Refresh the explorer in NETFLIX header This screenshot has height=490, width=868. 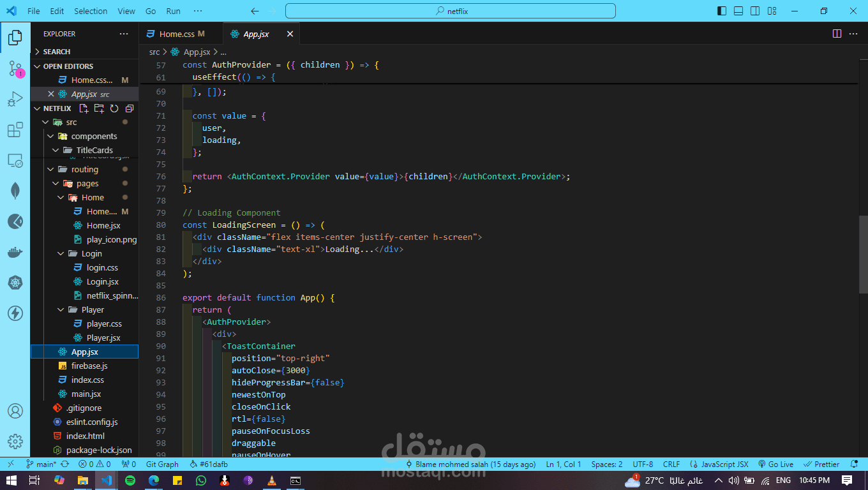[x=114, y=108]
